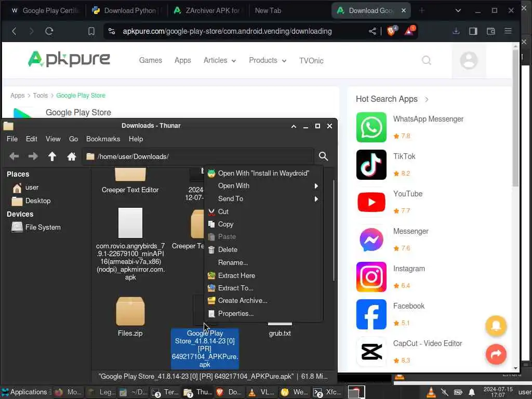Open Brave wallet icon
The image size is (532, 399).
tap(490, 31)
